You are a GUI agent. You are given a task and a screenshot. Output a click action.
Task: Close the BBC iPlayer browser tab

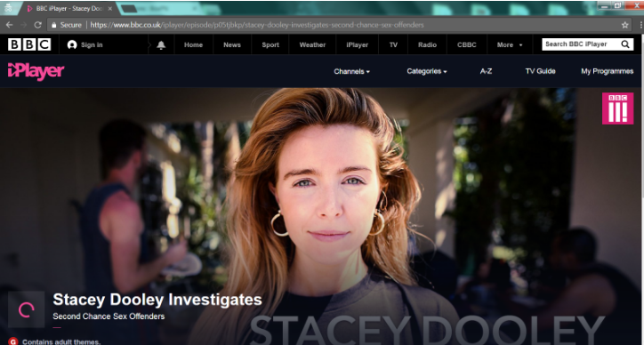pos(110,9)
